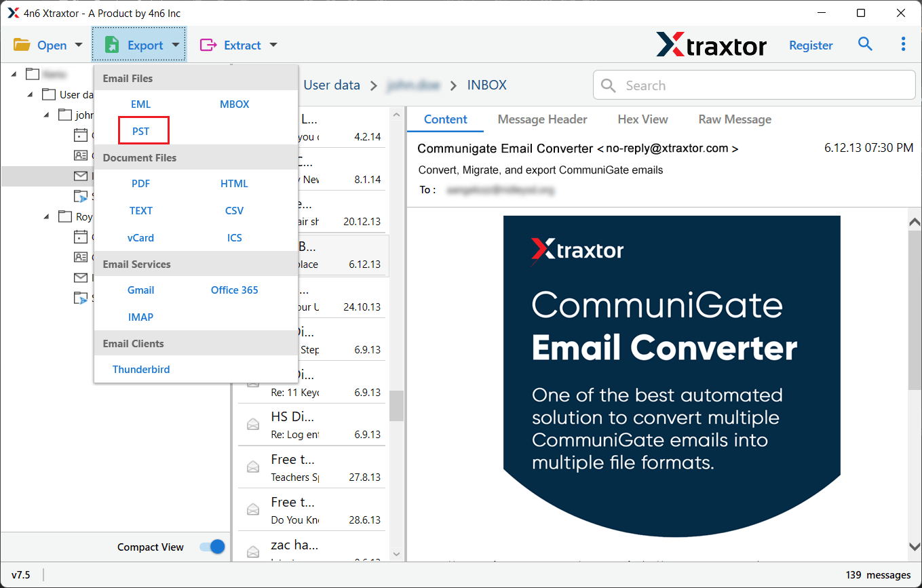922x588 pixels.
Task: Click envelope icon of zac ha... email
Action: pos(253,551)
